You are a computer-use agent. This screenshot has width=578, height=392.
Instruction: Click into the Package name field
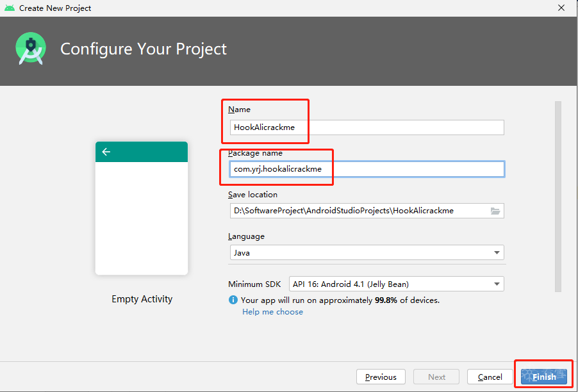367,169
